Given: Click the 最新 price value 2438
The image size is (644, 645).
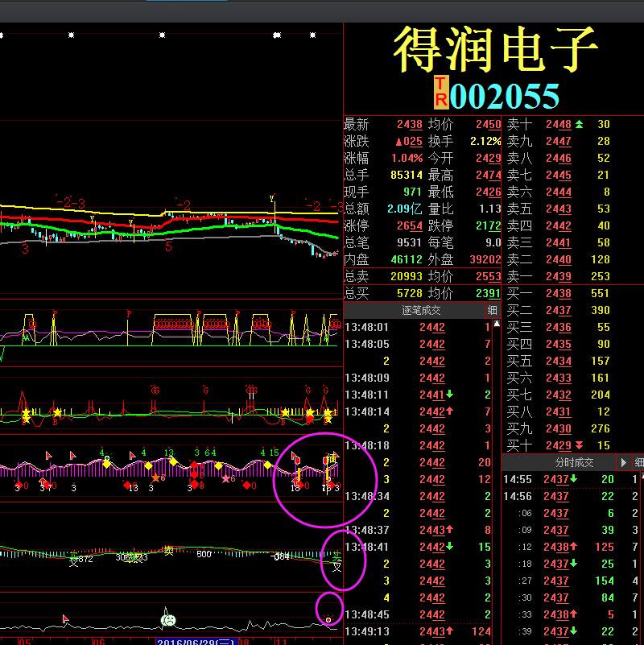Looking at the screenshot, I should tap(409, 124).
